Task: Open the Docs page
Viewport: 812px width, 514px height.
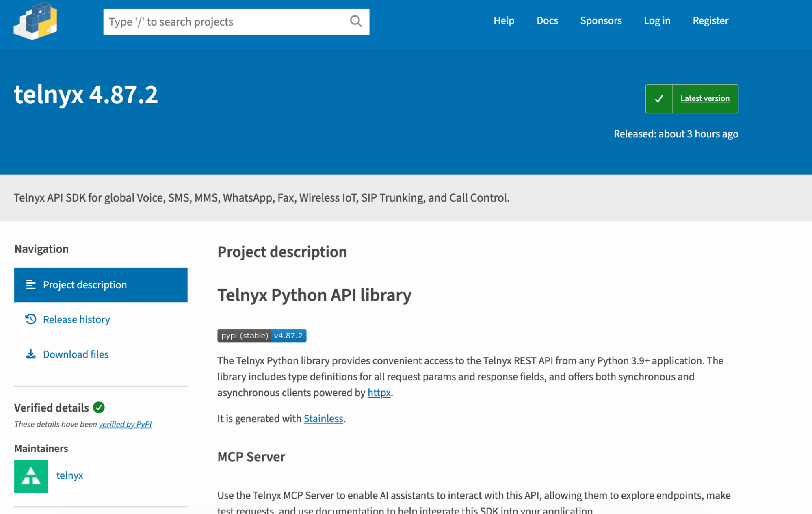Action: (x=547, y=21)
